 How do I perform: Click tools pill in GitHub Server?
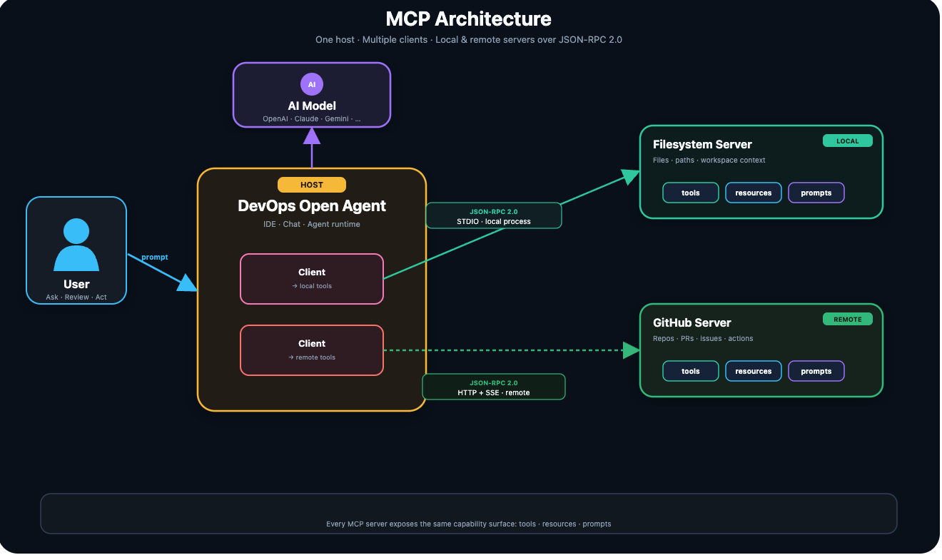pos(691,371)
